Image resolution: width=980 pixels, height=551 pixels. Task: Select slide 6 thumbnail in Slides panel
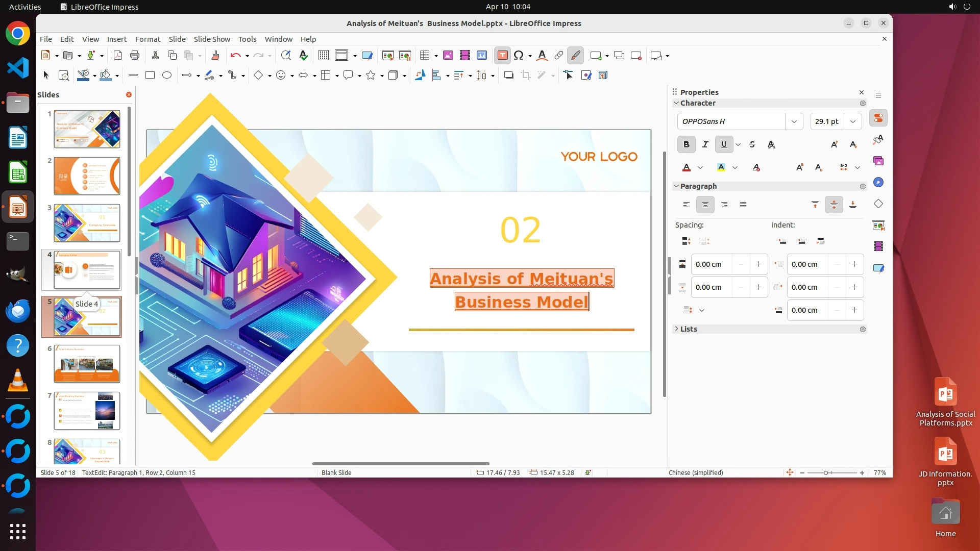coord(87,364)
